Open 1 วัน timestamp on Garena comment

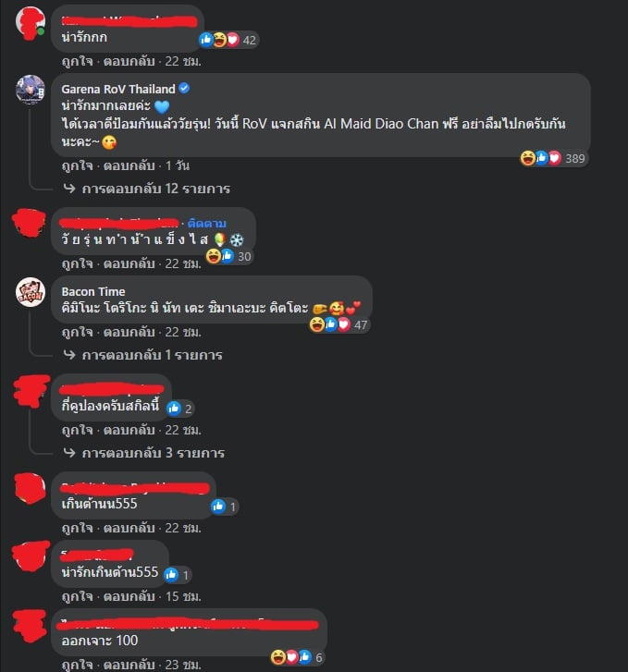tap(178, 165)
